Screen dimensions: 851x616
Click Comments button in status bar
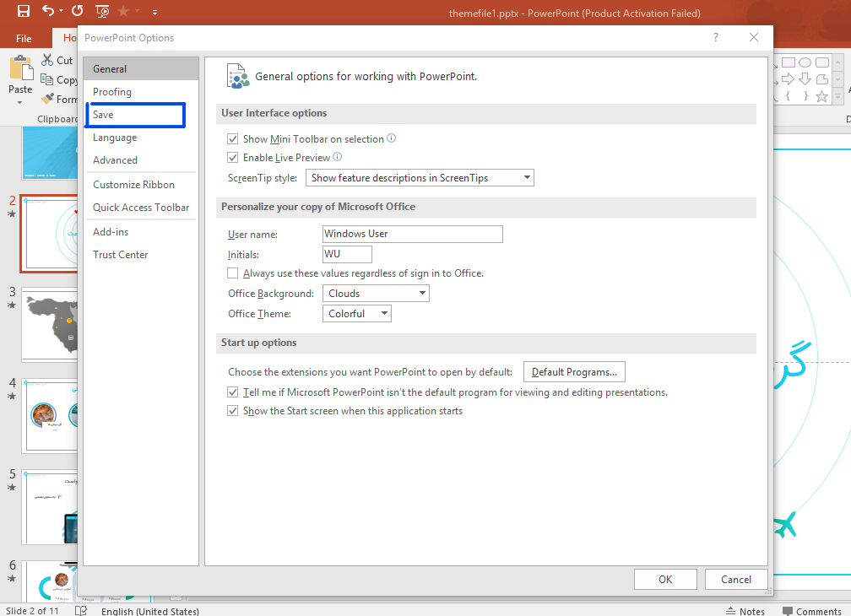click(x=812, y=611)
